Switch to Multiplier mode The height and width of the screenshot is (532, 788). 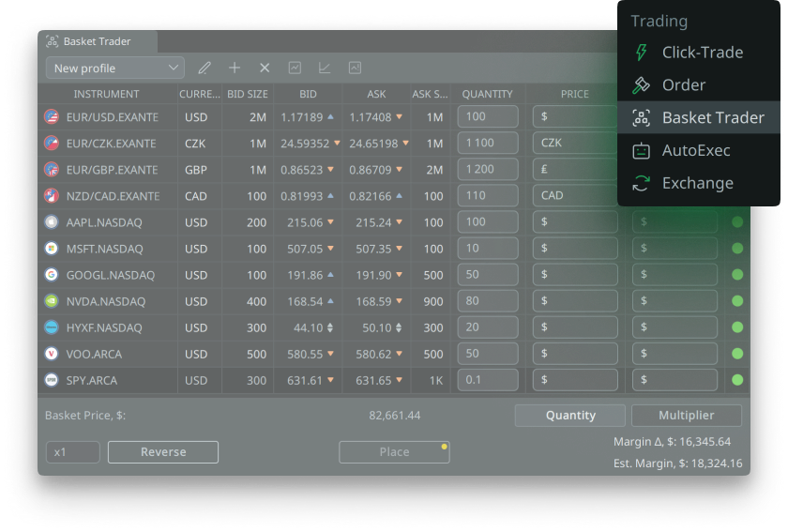(686, 416)
